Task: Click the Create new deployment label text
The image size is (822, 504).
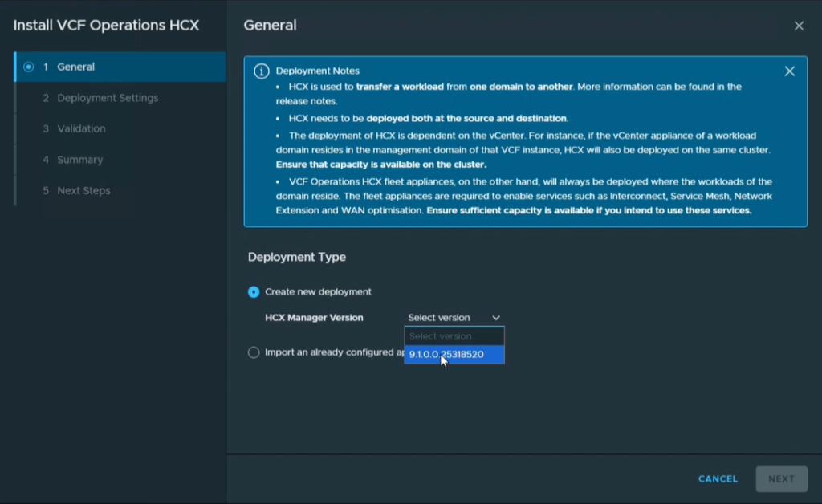Action: click(318, 292)
